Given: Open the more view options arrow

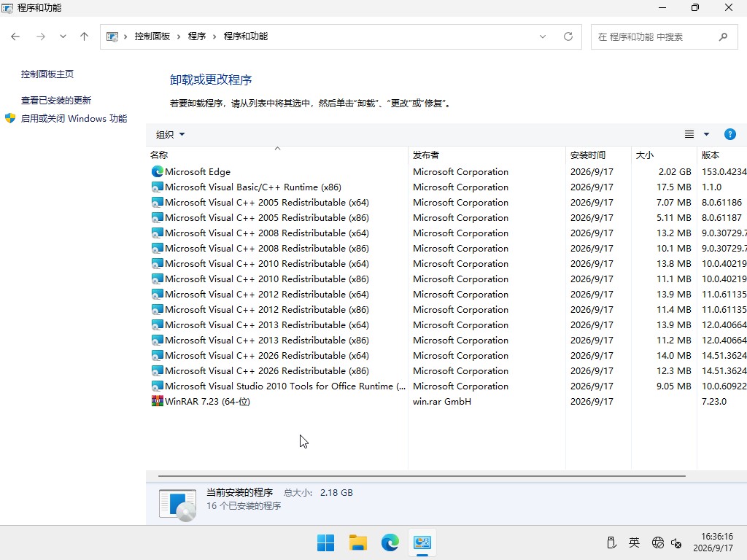Looking at the screenshot, I should [706, 134].
